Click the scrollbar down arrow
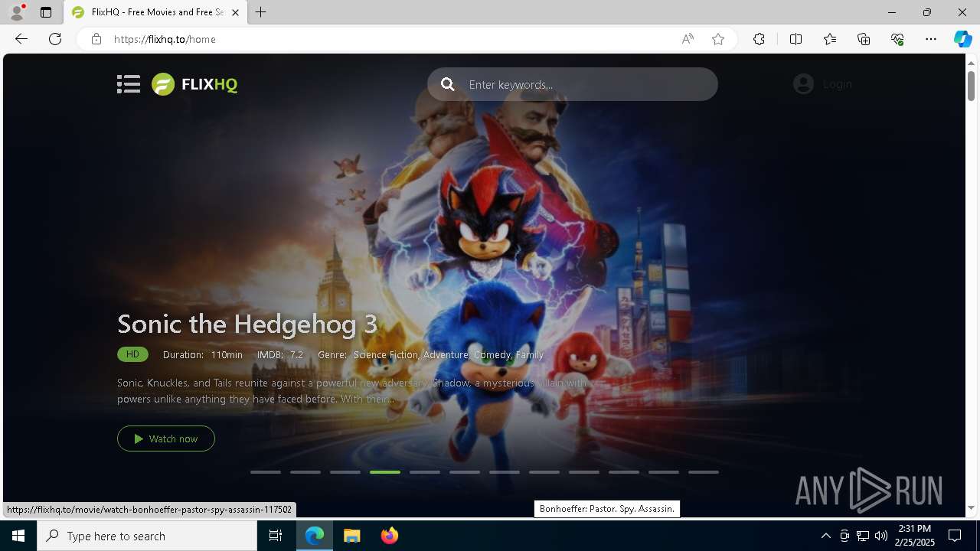Viewport: 980px width, 551px height. click(971, 508)
